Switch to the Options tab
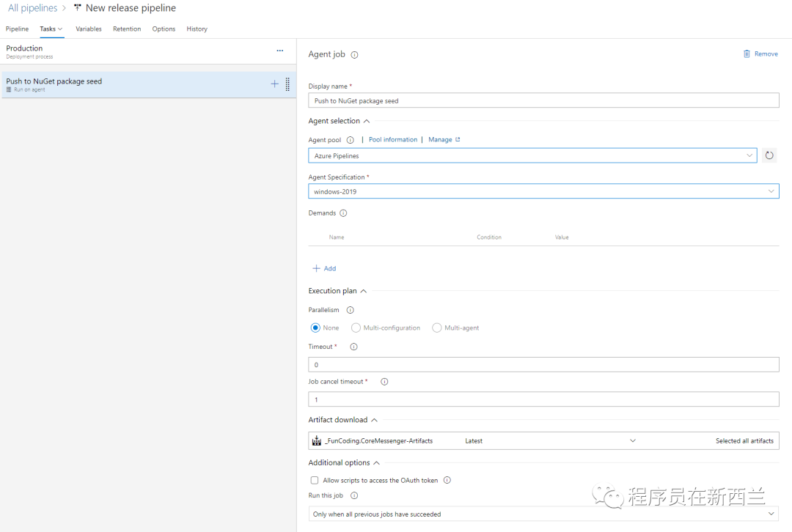 pos(164,29)
